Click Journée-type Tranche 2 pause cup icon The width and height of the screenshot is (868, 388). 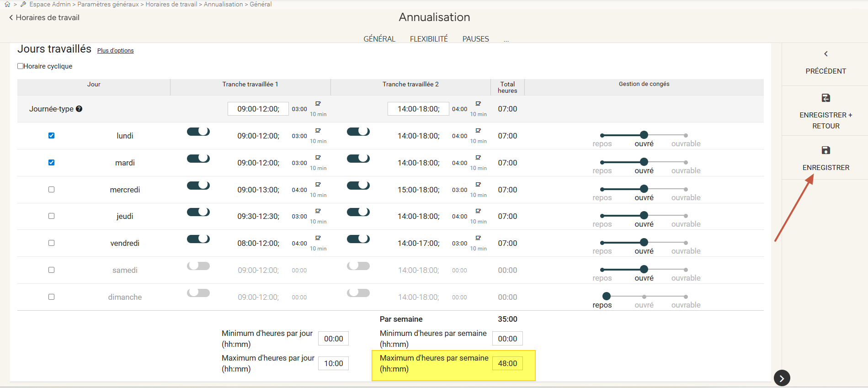click(478, 104)
